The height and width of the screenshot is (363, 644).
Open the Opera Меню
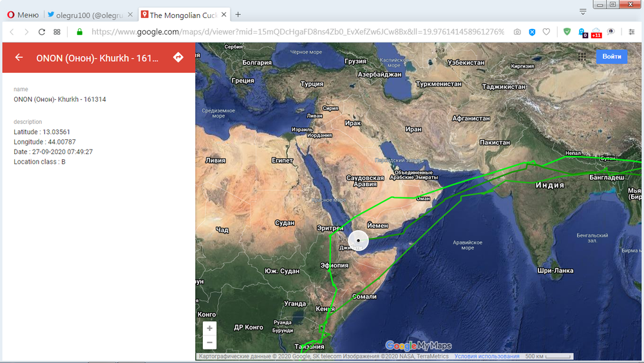click(x=23, y=14)
